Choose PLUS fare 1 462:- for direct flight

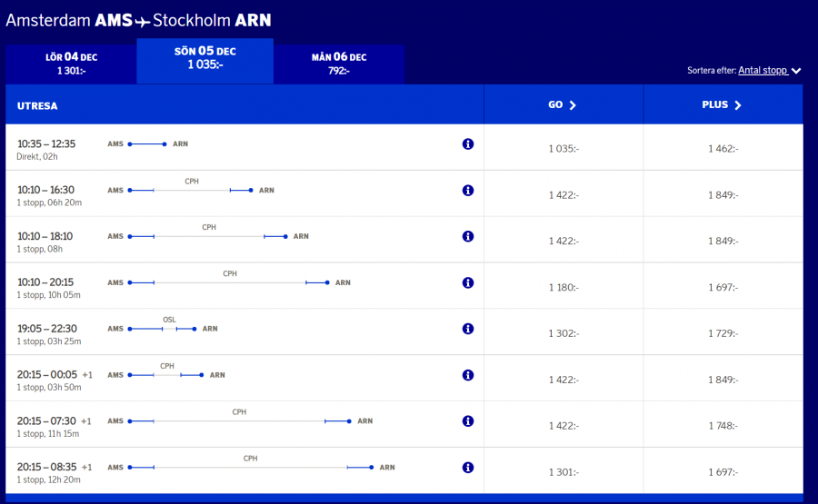(723, 148)
